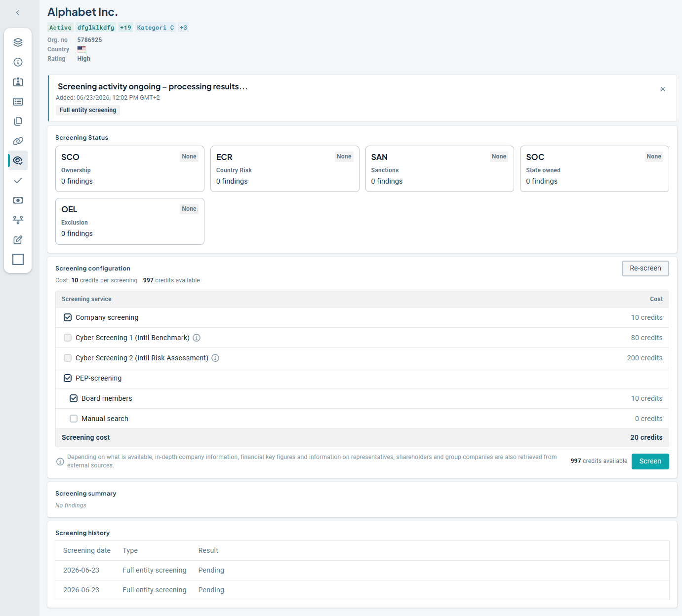
Task: Click the Screening service column header
Action: [x=86, y=299]
